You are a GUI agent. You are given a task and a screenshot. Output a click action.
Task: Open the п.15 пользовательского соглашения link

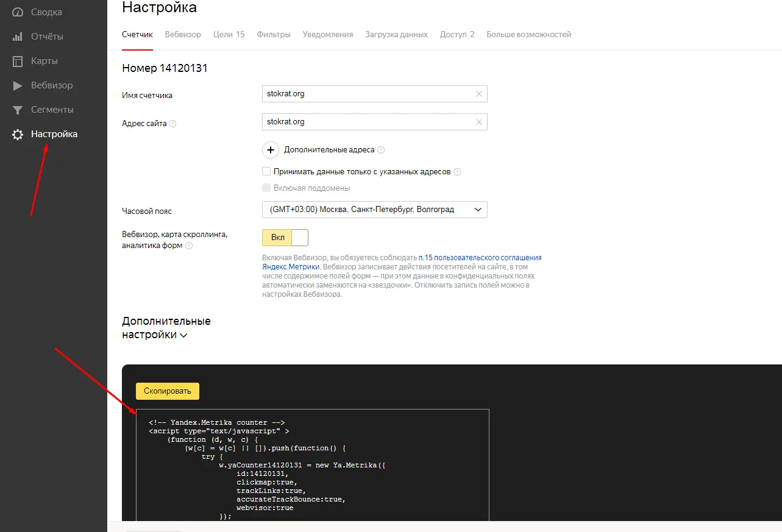(x=480, y=258)
